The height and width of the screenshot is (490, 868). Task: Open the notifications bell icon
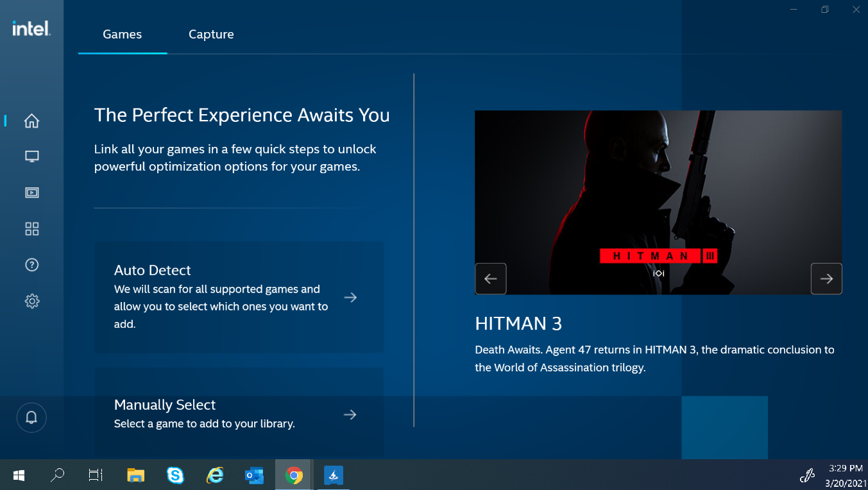pos(31,418)
